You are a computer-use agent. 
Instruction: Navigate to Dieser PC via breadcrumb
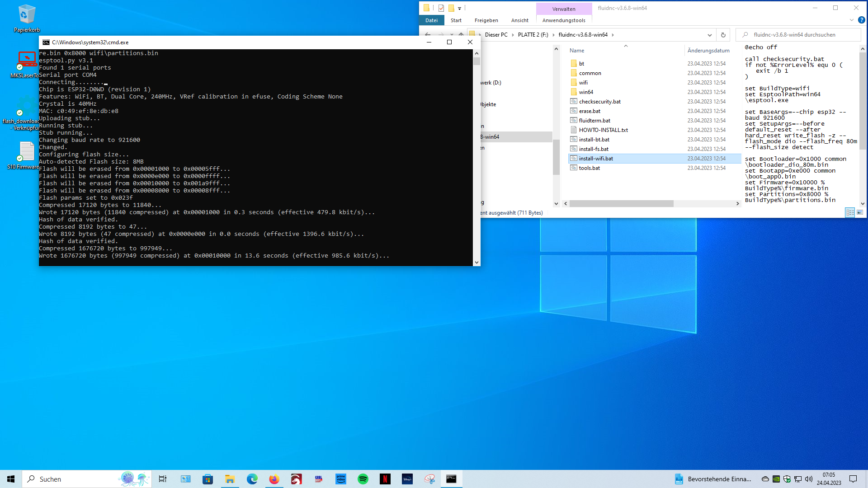pyautogui.click(x=496, y=34)
